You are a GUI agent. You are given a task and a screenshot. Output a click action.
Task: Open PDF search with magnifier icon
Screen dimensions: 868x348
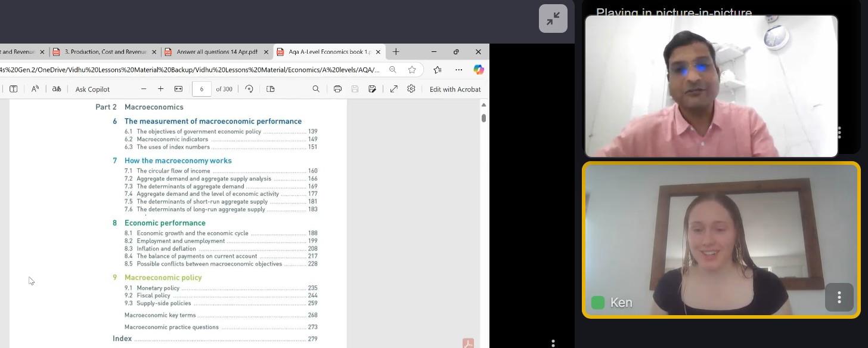click(316, 89)
